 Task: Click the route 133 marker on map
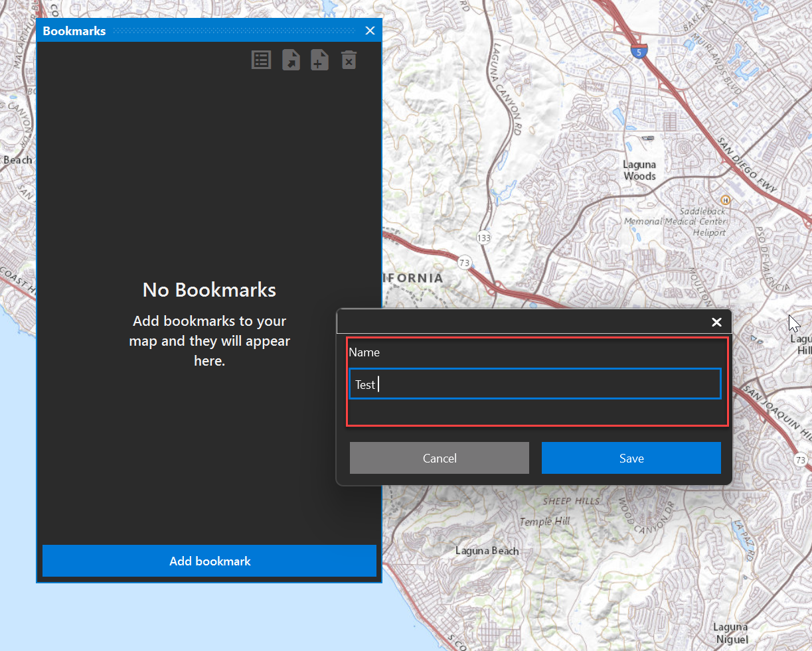[x=483, y=238]
